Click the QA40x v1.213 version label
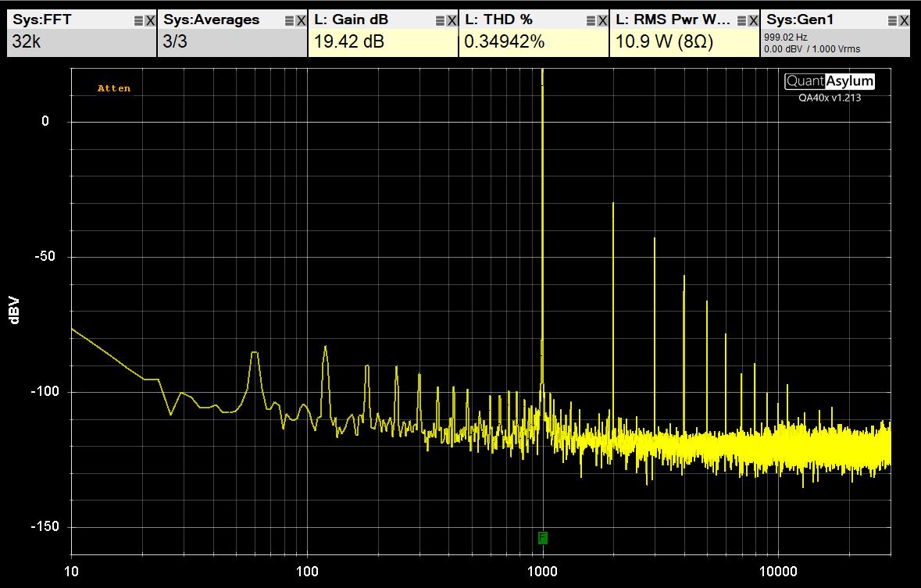 click(830, 98)
